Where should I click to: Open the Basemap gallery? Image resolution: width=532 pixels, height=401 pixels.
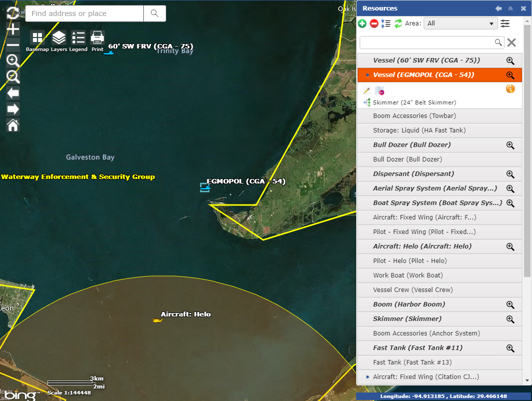point(37,38)
